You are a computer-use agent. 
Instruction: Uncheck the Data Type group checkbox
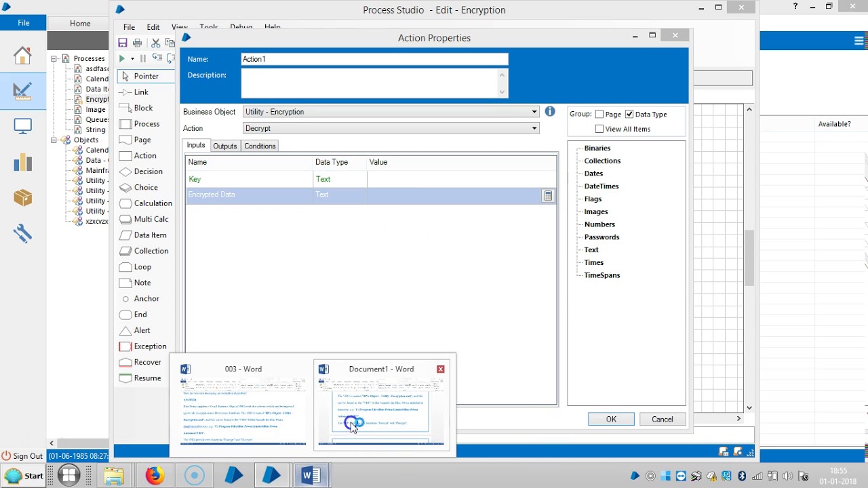[629, 115]
